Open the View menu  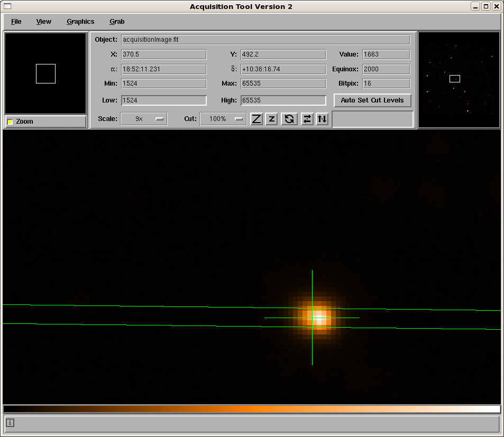coord(44,22)
